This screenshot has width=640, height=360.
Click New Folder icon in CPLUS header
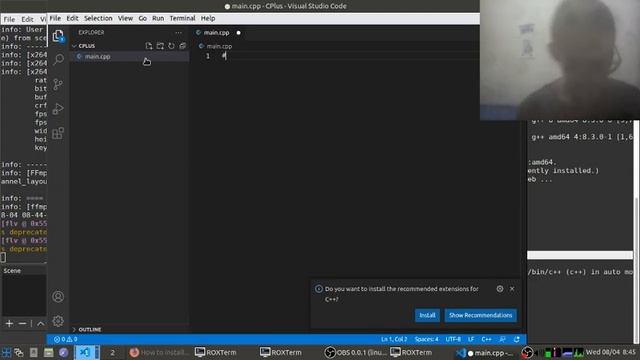(160, 46)
